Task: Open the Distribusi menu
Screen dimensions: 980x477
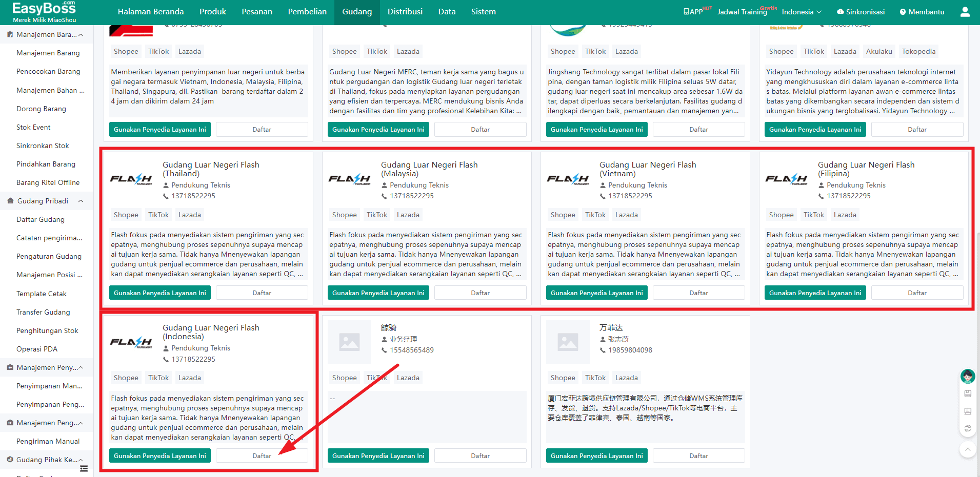Action: click(405, 12)
